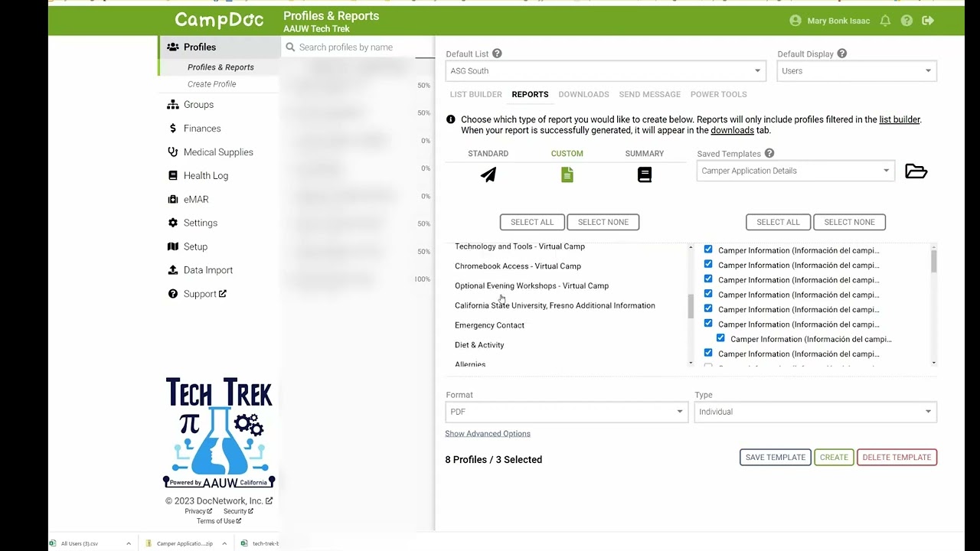Click the Finances dollar sign icon
The image size is (980, 551).
[x=173, y=129]
